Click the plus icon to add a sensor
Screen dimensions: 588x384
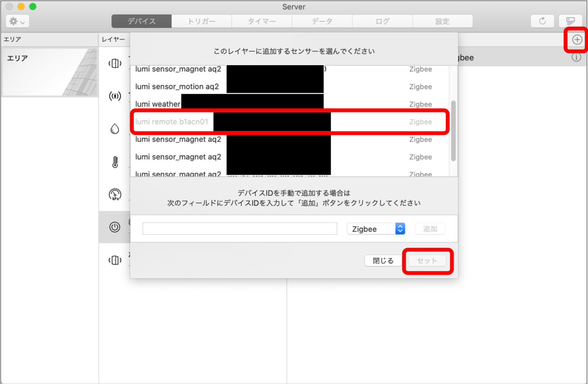(x=577, y=40)
